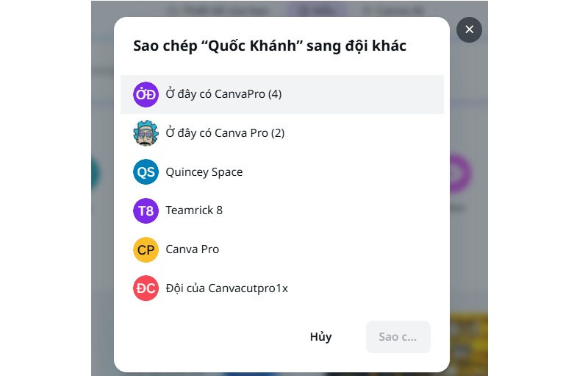The image size is (588, 376).
Task: Click the blue QS avatar icon
Action: pyautogui.click(x=146, y=172)
